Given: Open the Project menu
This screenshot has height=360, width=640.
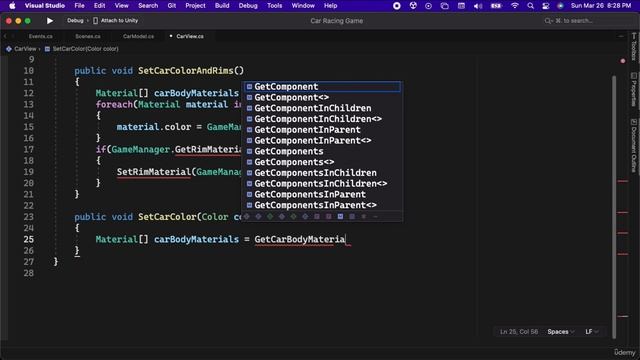Looking at the screenshot, I should pos(195,6).
